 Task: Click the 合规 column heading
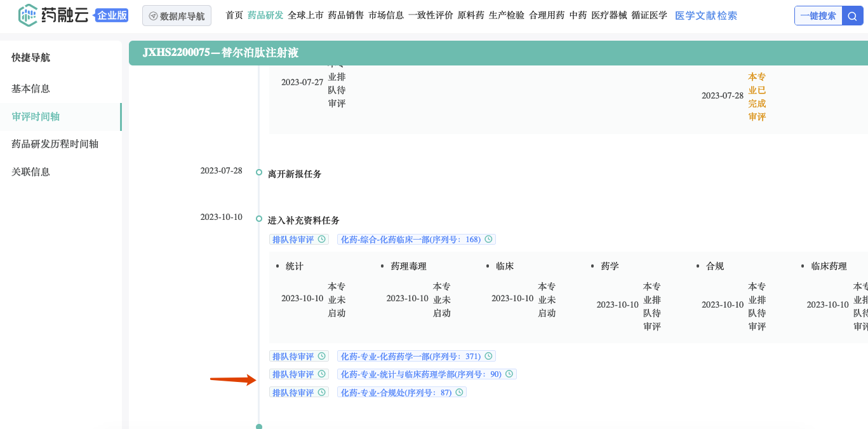point(715,266)
